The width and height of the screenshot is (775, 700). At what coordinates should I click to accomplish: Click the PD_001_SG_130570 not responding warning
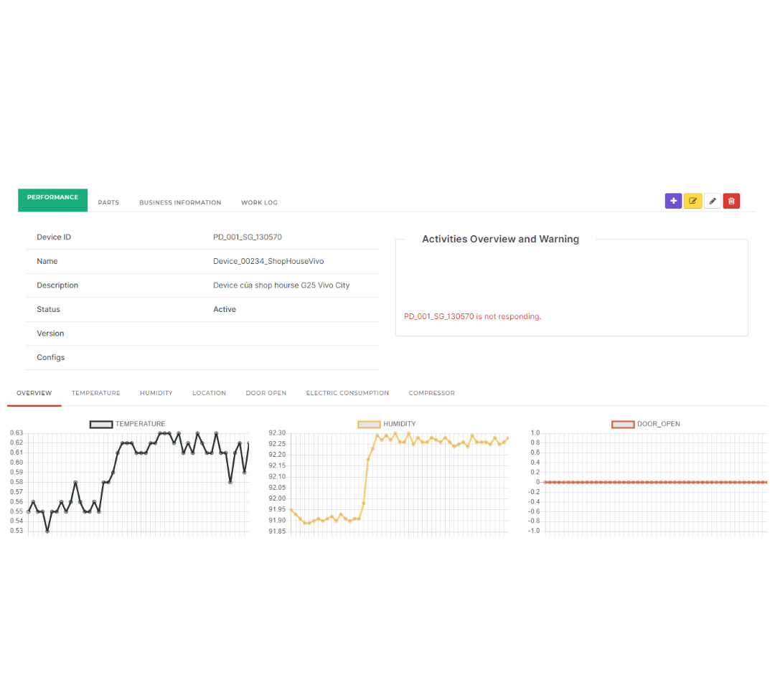click(472, 316)
